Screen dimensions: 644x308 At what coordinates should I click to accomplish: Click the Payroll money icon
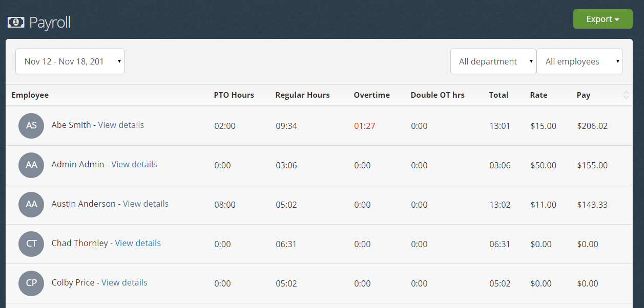pyautogui.click(x=16, y=23)
